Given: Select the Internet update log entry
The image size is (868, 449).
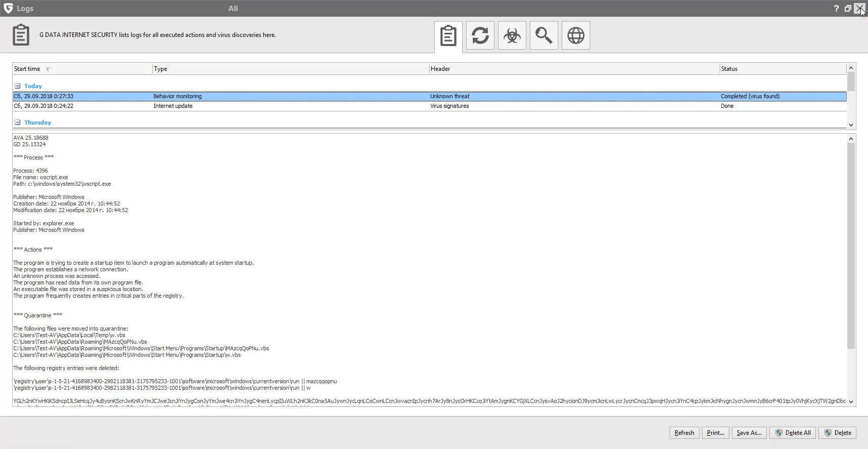Looking at the screenshot, I should pyautogui.click(x=430, y=106).
